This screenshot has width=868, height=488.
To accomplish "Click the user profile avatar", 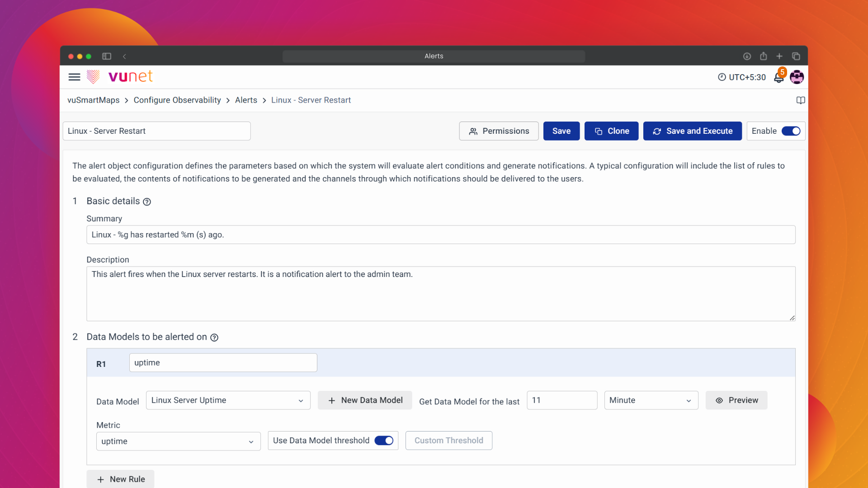I will click(x=797, y=77).
